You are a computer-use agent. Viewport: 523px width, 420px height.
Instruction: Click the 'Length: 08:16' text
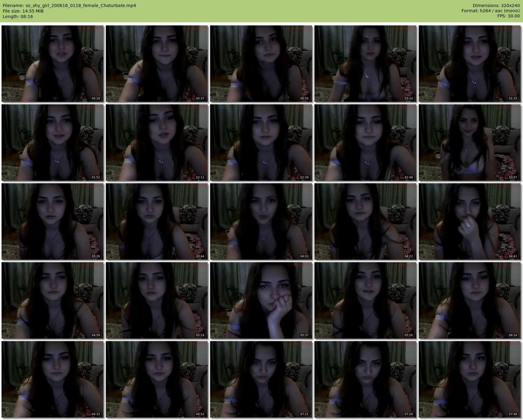coord(18,17)
